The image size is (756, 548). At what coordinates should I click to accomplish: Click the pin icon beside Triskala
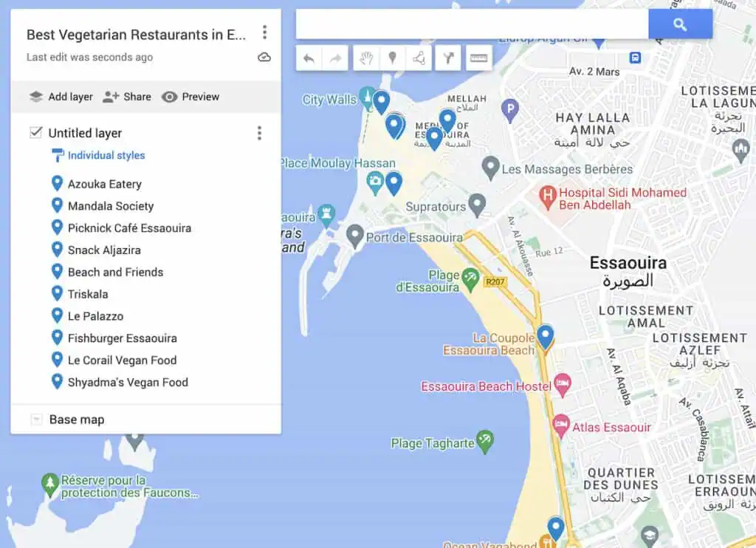pos(57,293)
